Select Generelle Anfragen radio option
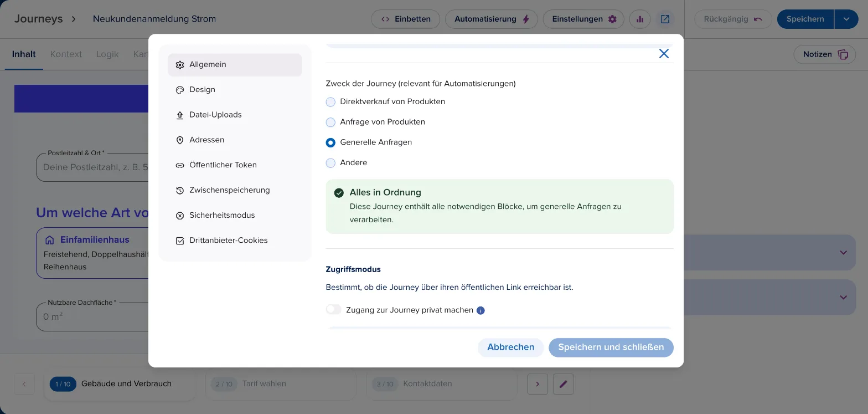 330,142
